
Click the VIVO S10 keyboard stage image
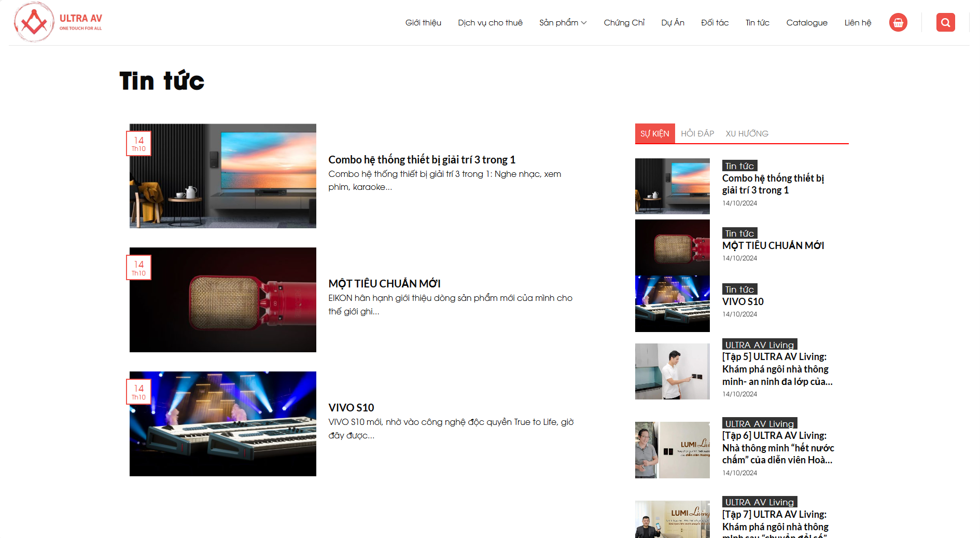click(x=223, y=424)
